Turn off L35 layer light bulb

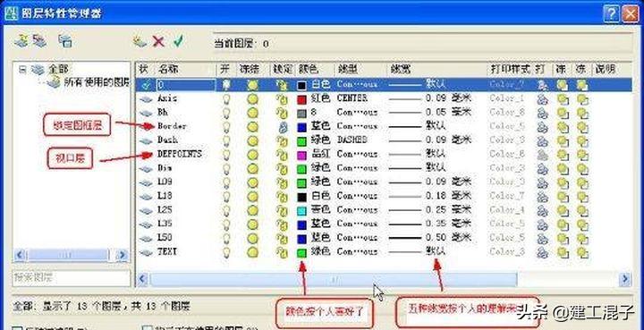click(x=225, y=224)
